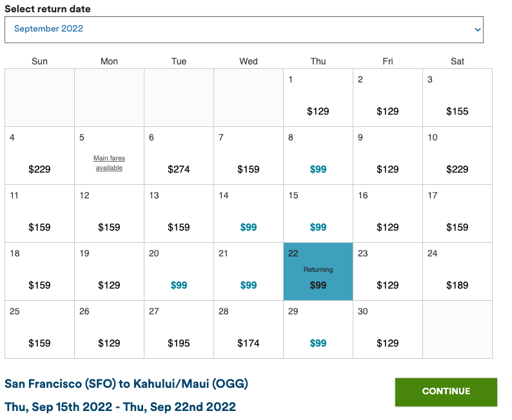This screenshot has width=512, height=420.
Task: Choose September 14 with $99 fare
Action: pyautogui.click(x=248, y=214)
